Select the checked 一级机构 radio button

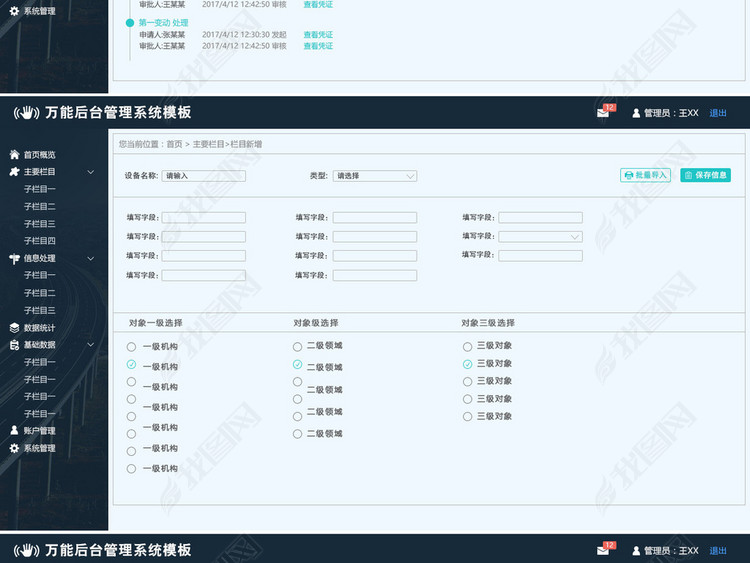tap(131, 364)
